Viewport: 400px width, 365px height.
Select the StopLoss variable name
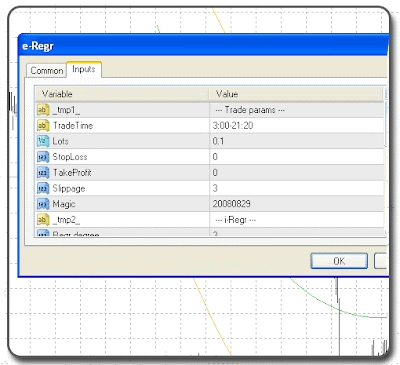(x=70, y=157)
